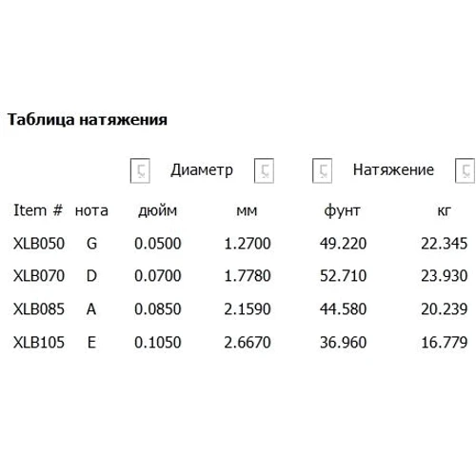Click the Натяжение column header
Viewport: 476px width, 476px height.
tap(393, 169)
